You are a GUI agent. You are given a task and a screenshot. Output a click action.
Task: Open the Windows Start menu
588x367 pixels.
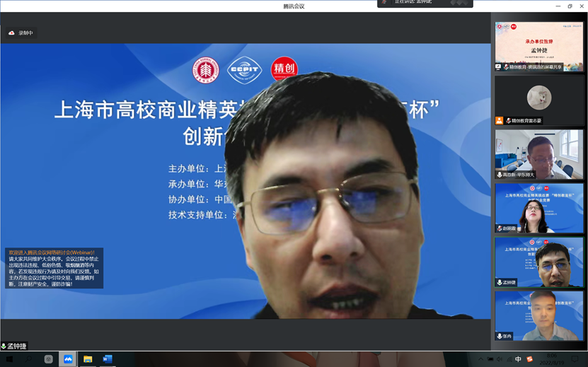point(10,359)
